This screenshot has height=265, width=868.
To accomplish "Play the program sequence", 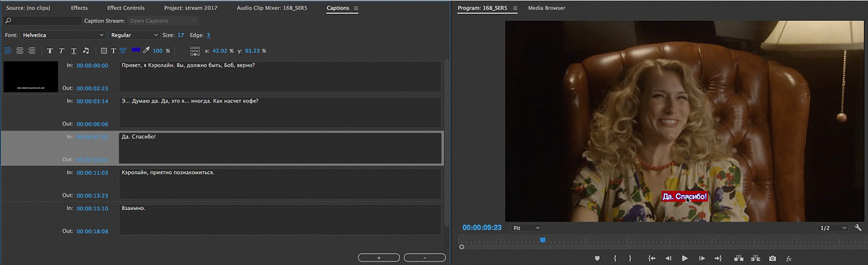I will pyautogui.click(x=685, y=258).
